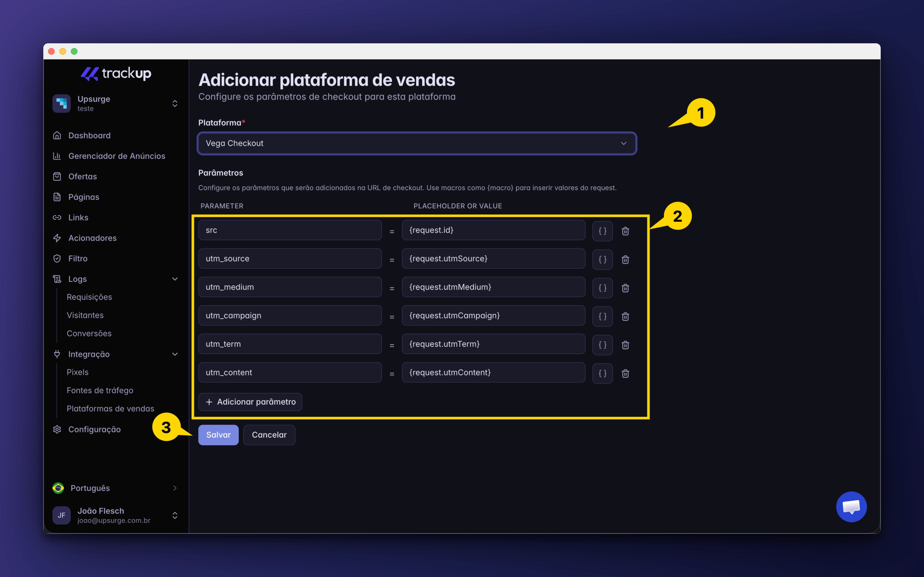
Task: Go to Páginas
Action: pyautogui.click(x=83, y=197)
